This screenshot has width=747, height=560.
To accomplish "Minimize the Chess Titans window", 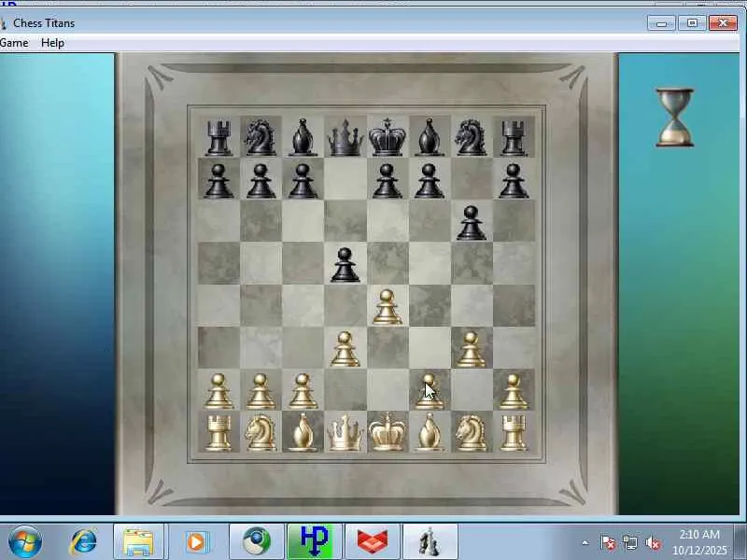I will point(661,22).
